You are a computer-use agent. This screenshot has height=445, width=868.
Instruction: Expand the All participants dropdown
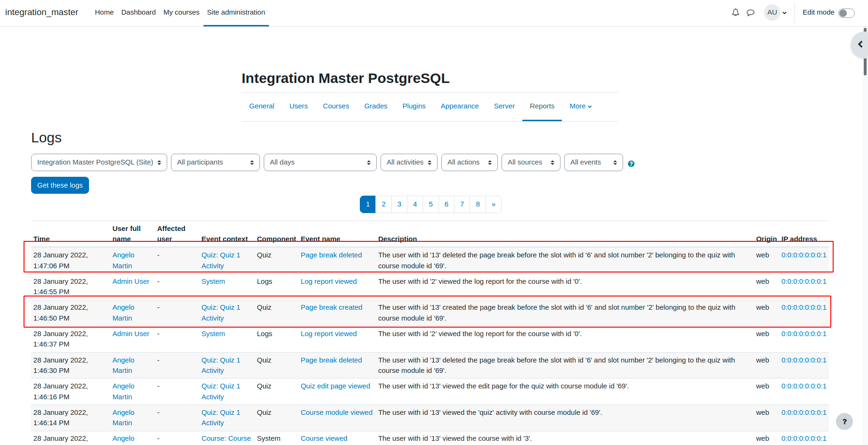(215, 162)
